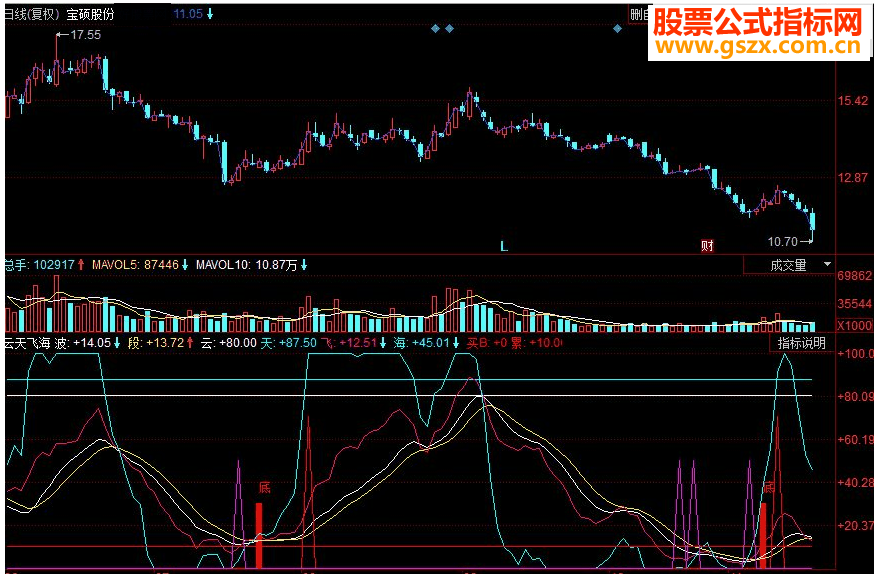This screenshot has height=574, width=875.
Task: Open the 日线(复权) period selector
Action: 31,14
